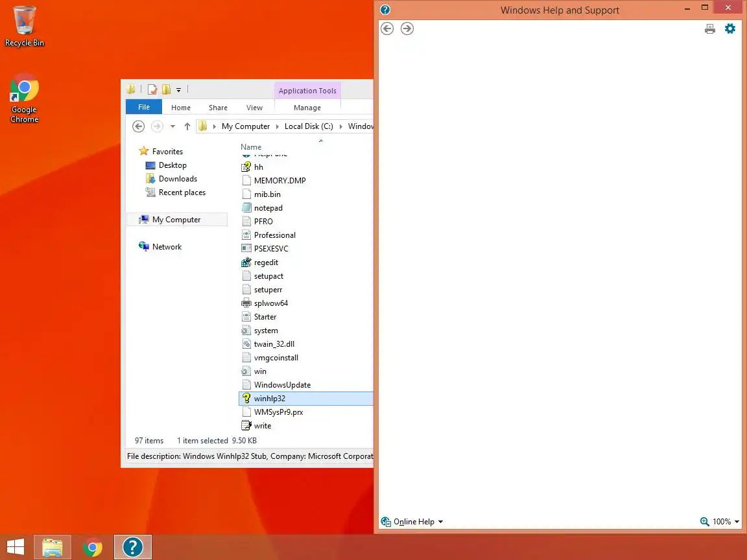Select the vmgcoinstall file
This screenshot has width=747, height=560.
coord(276,358)
